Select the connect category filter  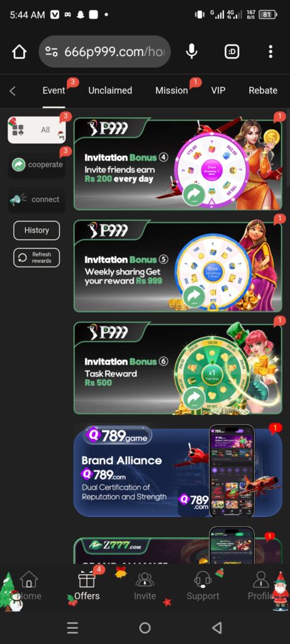36,199
